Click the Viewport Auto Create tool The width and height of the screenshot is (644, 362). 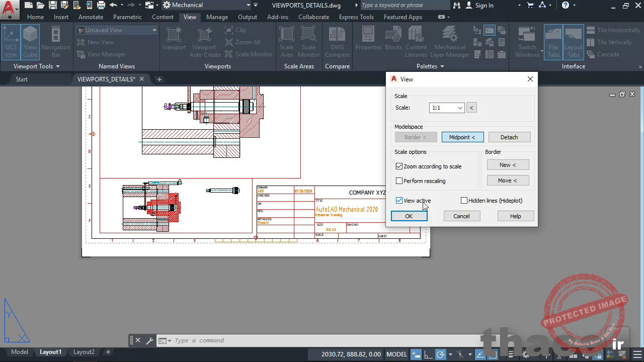coord(205,42)
